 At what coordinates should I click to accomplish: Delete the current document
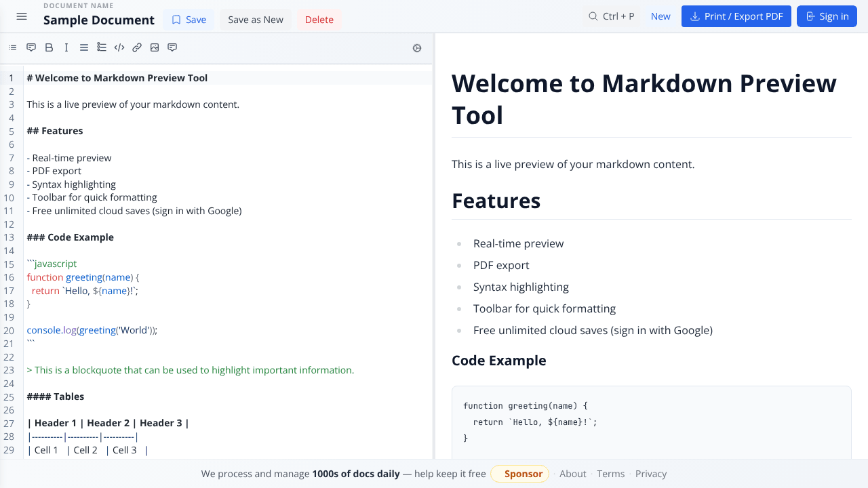coord(319,20)
